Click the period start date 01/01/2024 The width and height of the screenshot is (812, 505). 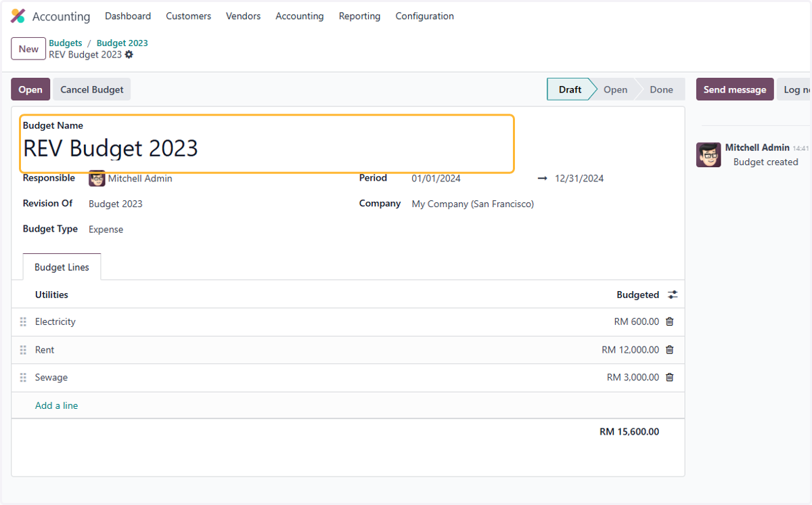[x=436, y=179]
